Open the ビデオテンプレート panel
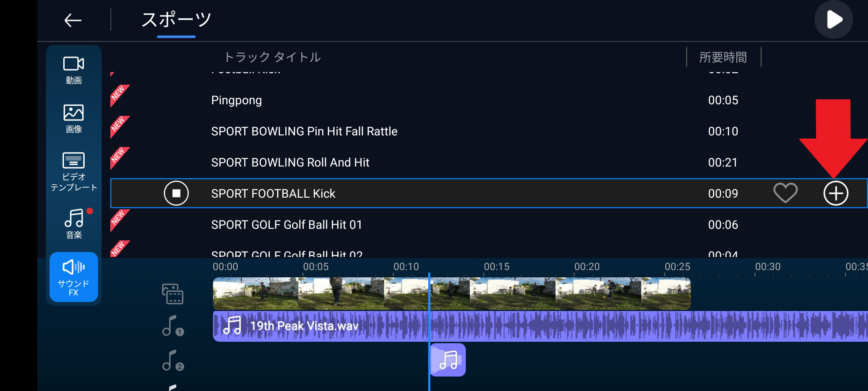The width and height of the screenshot is (868, 391). (74, 171)
